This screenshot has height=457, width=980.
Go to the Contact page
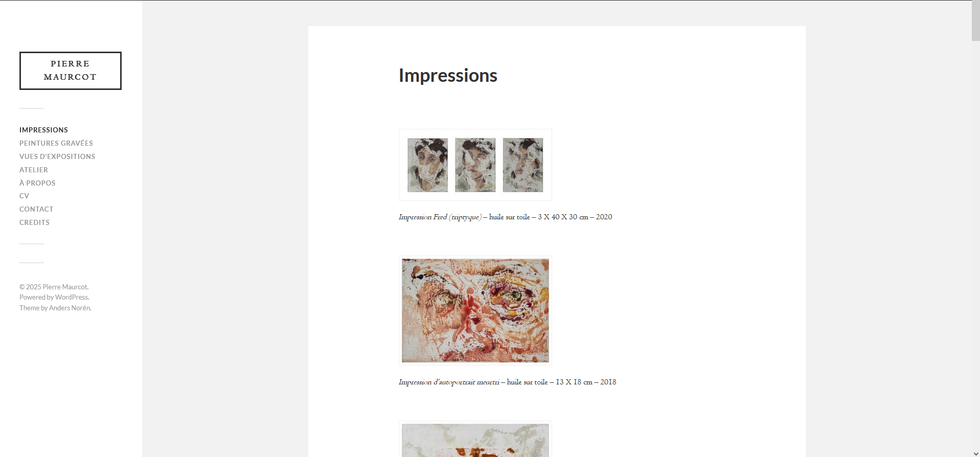36,209
